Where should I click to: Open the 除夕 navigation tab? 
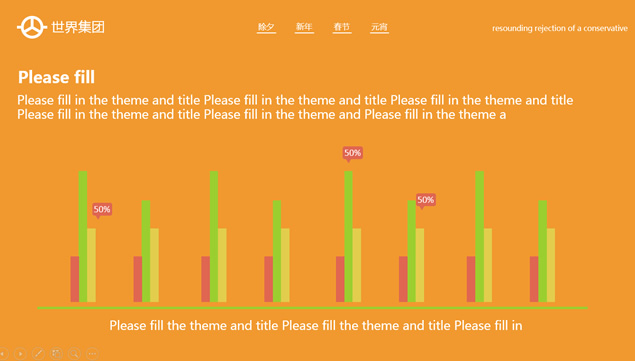pyautogui.click(x=266, y=27)
